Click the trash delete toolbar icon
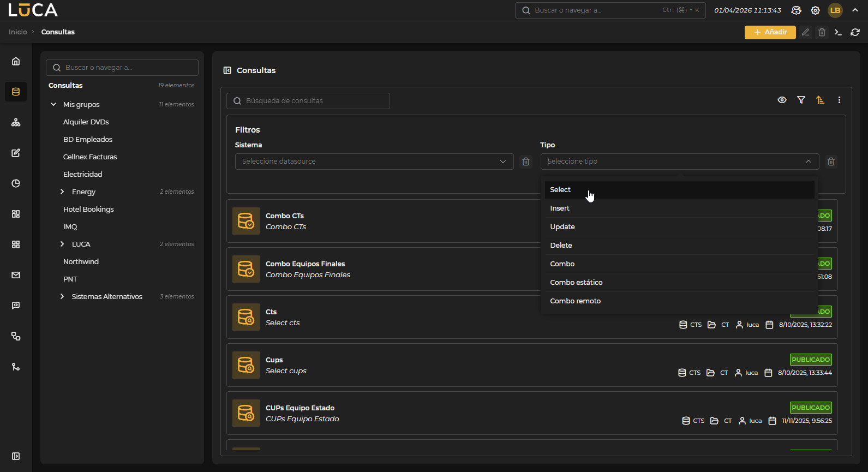Image resolution: width=868 pixels, height=472 pixels. pyautogui.click(x=822, y=32)
